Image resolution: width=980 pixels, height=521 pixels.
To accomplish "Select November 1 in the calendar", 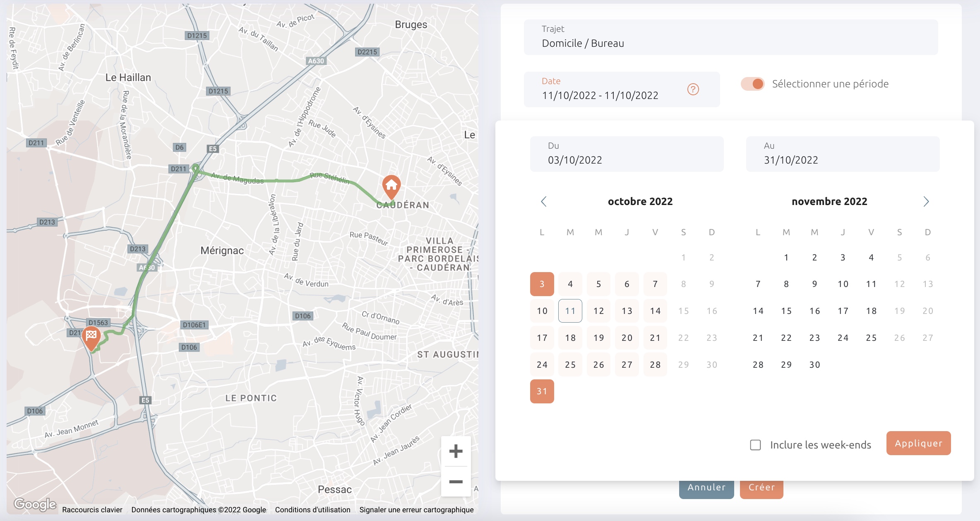I will (x=786, y=258).
